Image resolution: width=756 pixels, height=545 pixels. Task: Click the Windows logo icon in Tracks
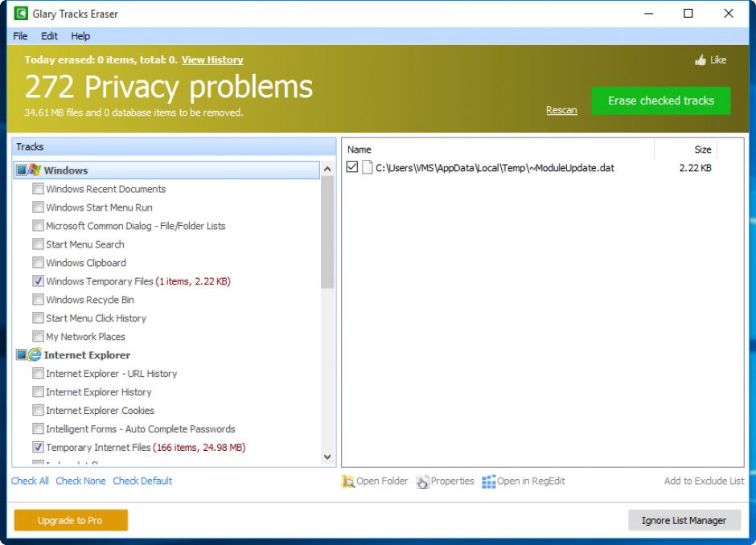pos(35,170)
